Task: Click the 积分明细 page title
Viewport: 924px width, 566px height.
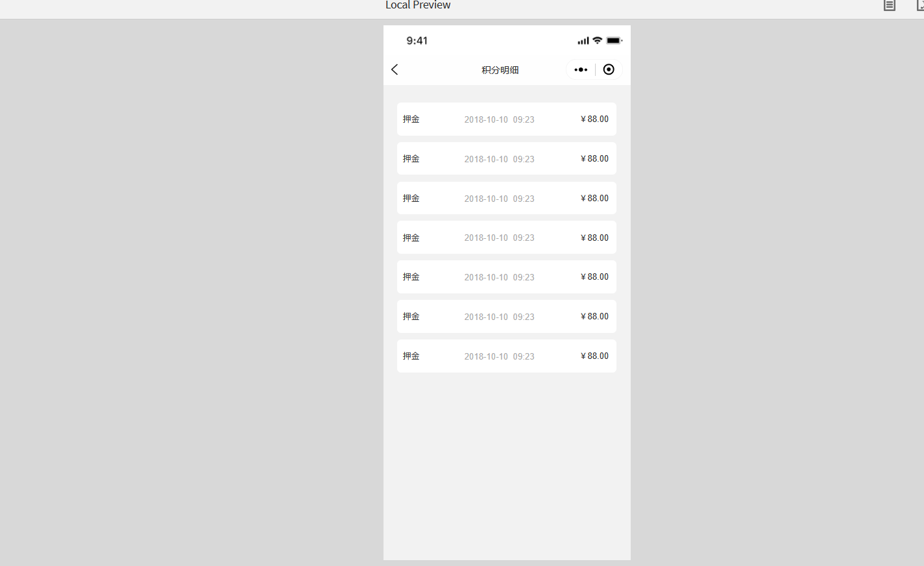Action: (x=500, y=70)
